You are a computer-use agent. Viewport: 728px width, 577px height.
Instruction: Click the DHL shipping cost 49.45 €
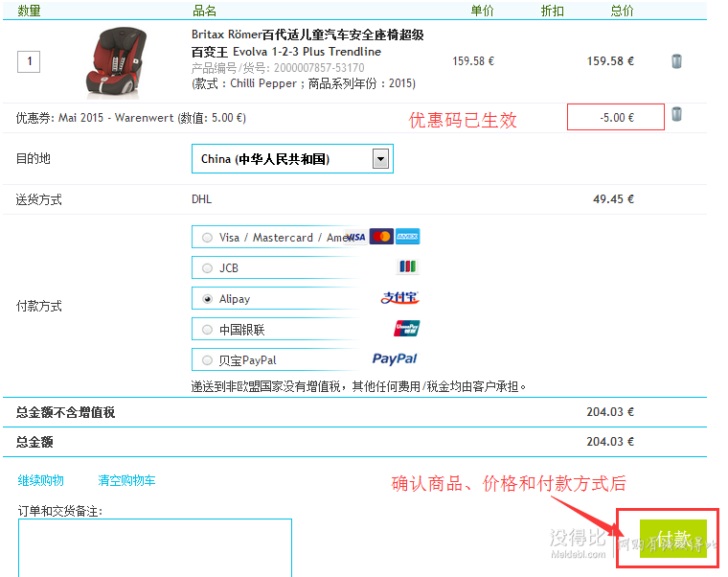[x=613, y=199]
